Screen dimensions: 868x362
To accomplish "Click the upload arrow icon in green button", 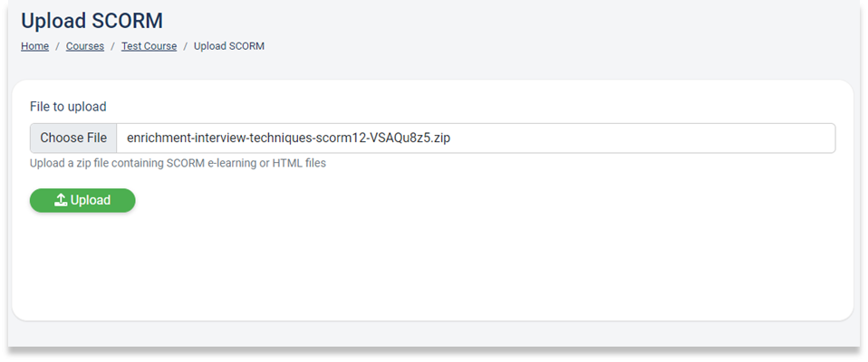I will pos(61,200).
